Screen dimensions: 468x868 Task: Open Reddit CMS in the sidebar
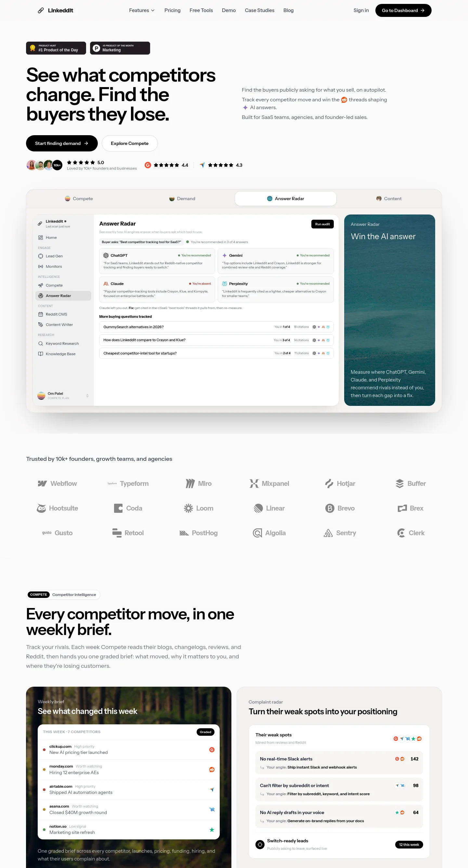(x=63, y=314)
